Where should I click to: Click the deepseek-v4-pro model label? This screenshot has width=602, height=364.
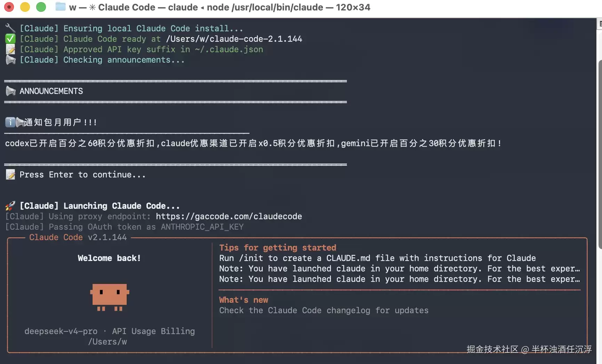(61, 331)
